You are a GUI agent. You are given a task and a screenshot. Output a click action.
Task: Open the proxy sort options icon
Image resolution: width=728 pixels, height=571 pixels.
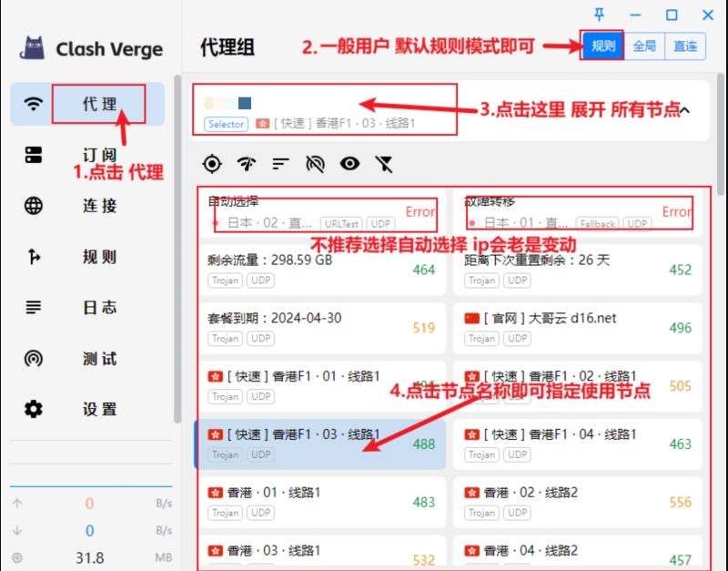(279, 164)
